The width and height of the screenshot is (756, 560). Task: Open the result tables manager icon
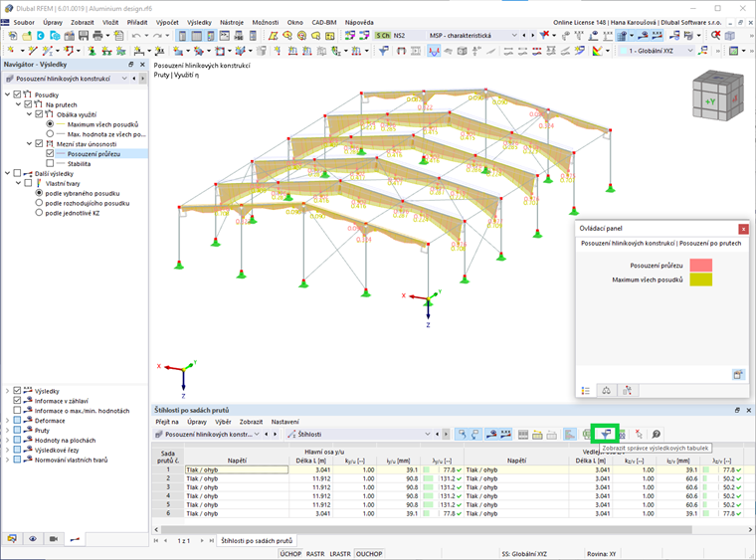[x=606, y=435]
